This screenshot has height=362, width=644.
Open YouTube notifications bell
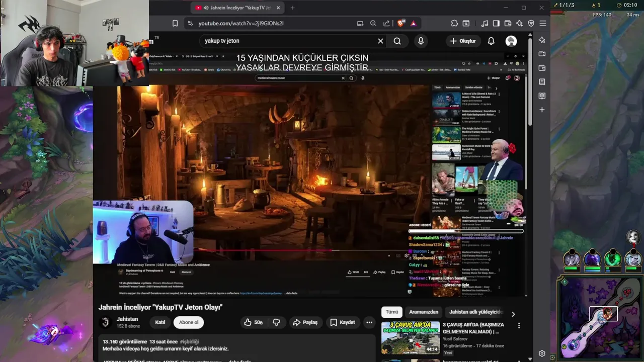491,41
